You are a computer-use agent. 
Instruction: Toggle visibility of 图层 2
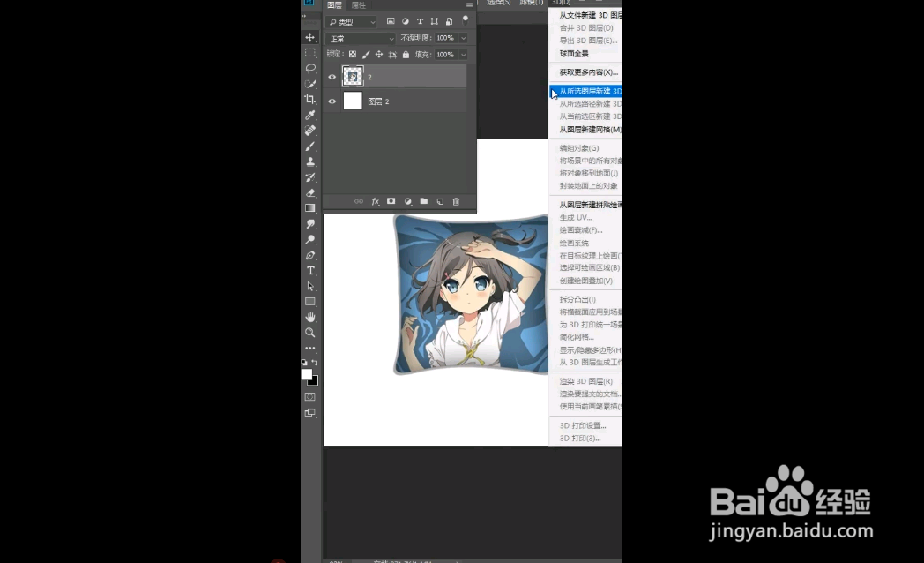[332, 101]
